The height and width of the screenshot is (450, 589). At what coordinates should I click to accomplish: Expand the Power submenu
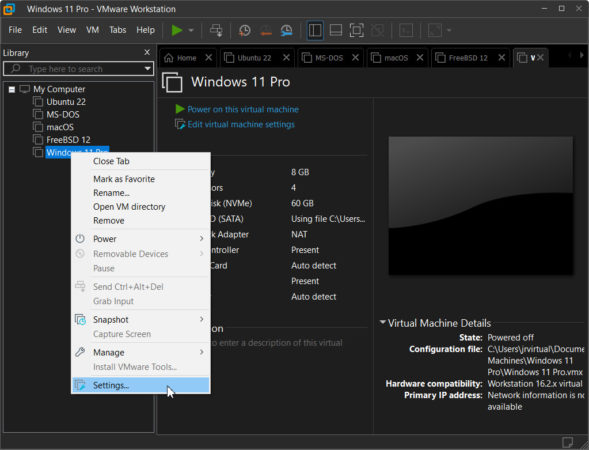pos(141,239)
